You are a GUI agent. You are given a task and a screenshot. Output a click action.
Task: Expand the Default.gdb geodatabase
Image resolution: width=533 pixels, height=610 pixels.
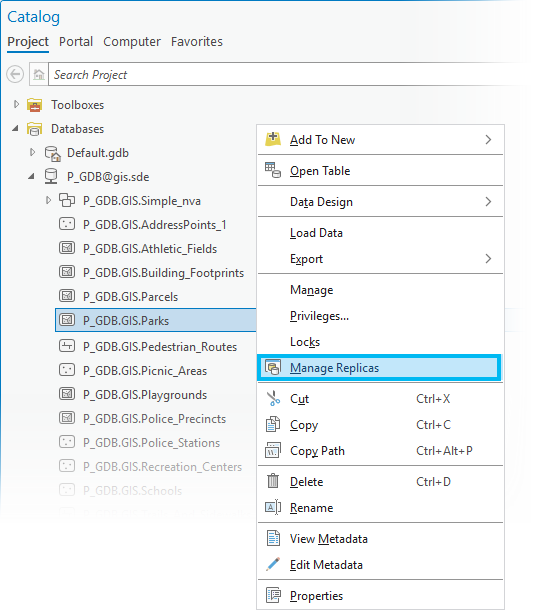pyautogui.click(x=32, y=152)
